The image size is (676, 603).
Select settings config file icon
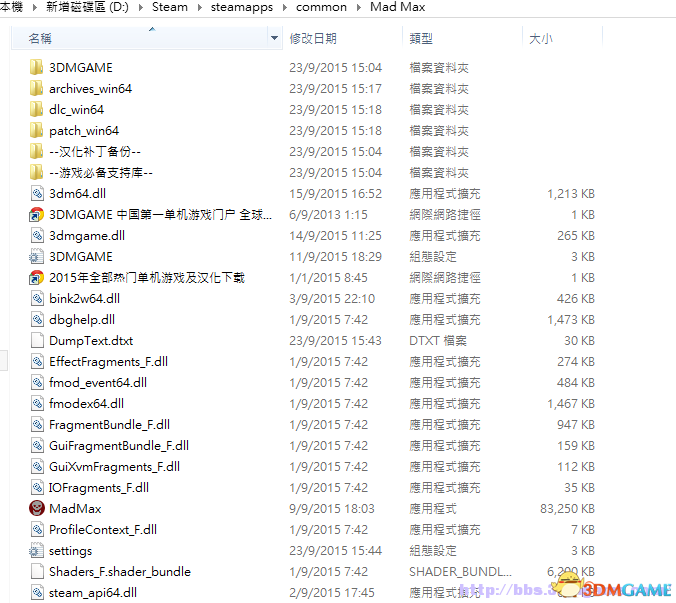(x=36, y=550)
